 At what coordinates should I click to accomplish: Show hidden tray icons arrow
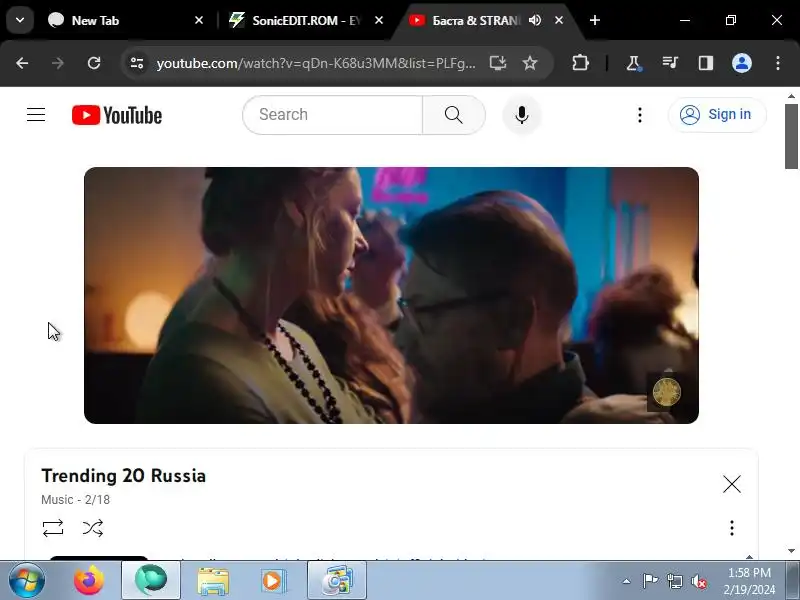point(627,581)
